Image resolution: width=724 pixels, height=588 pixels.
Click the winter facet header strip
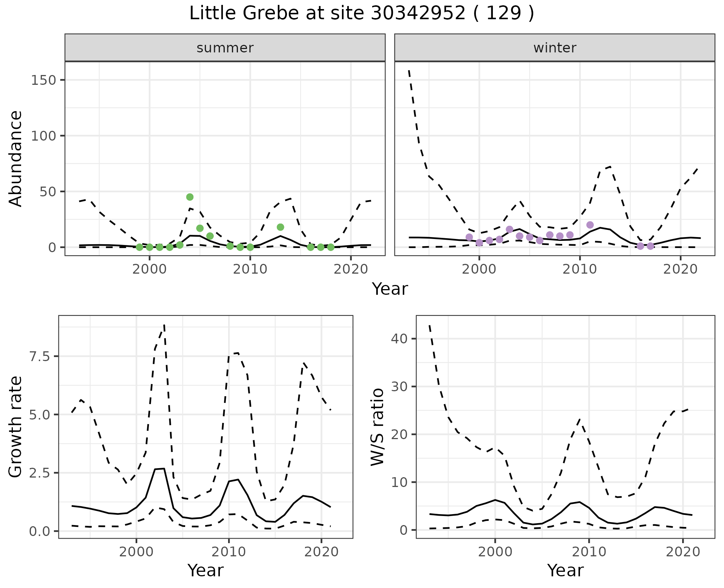tap(554, 48)
